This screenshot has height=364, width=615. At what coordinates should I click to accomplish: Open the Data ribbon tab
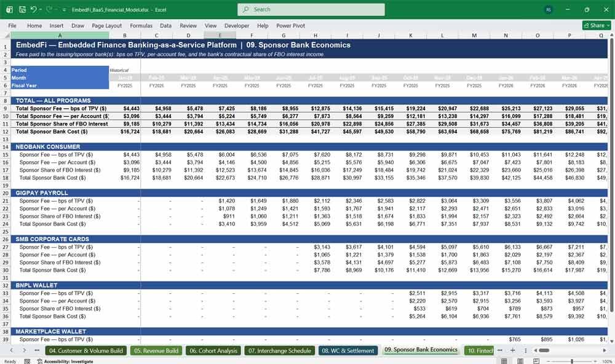165,25
